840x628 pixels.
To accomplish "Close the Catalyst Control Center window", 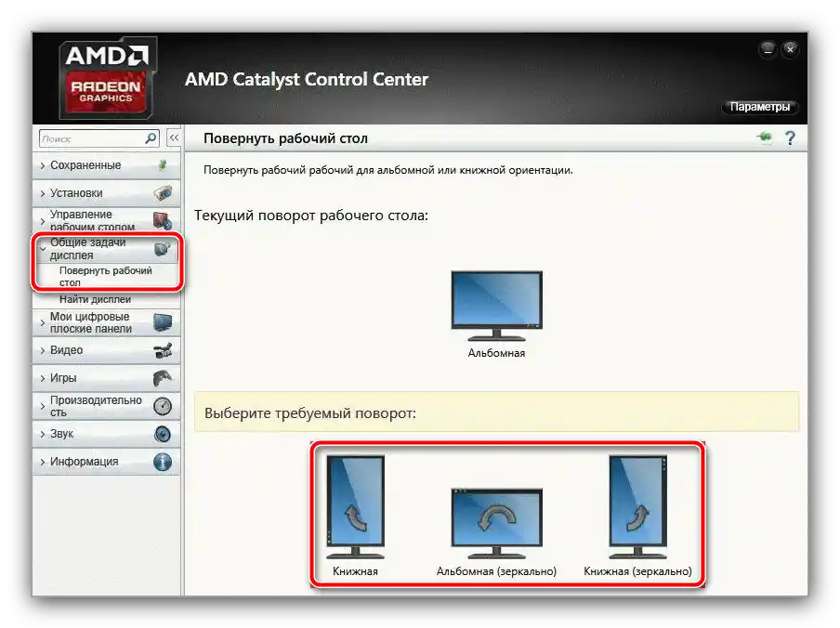I will 790,50.
